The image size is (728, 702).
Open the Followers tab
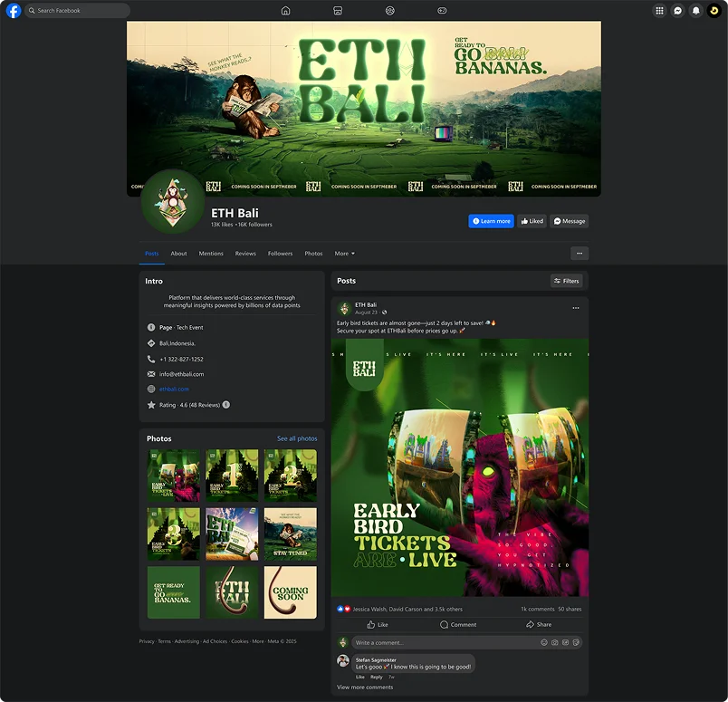(281, 254)
